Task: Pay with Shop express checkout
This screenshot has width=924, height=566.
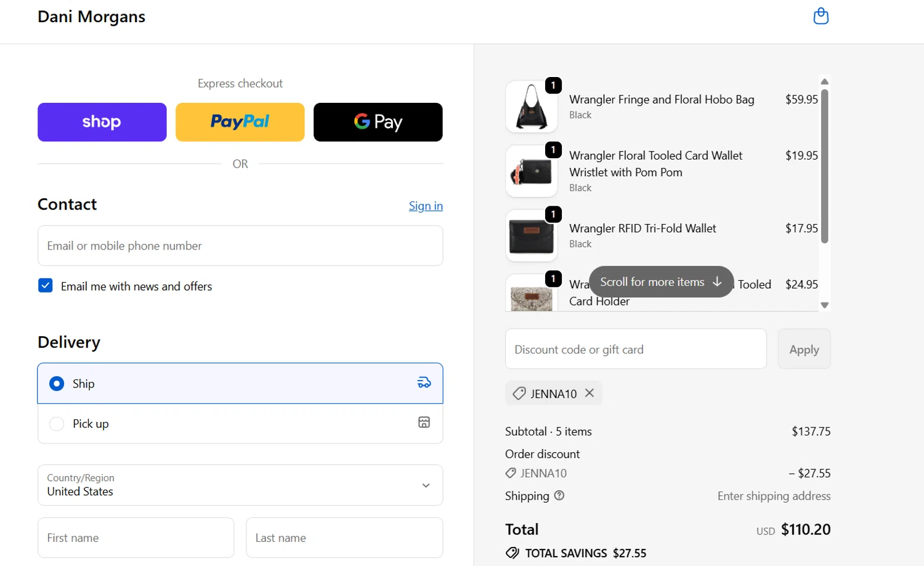Action: 102,122
